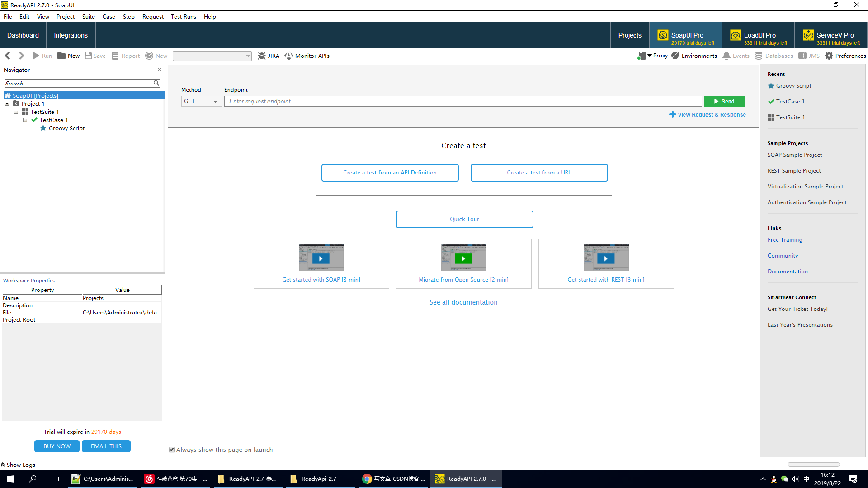Collapse the TestSuite 1 tree node

coord(16,112)
